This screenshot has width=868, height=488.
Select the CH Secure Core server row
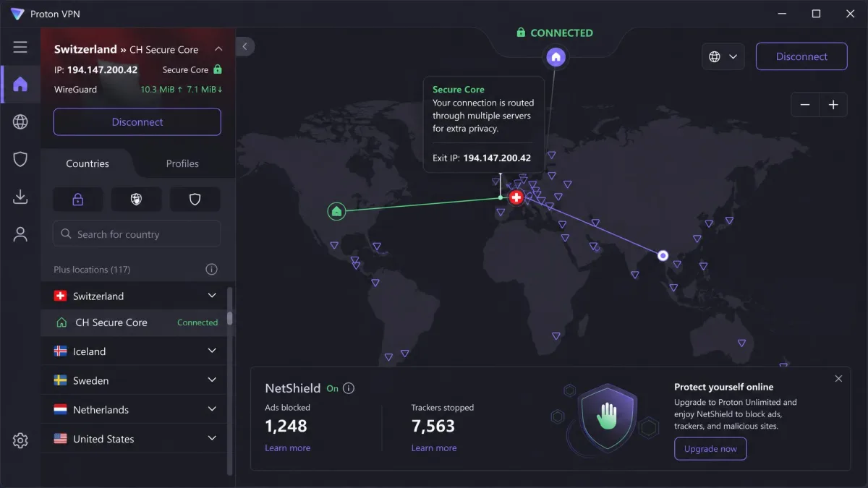pyautogui.click(x=134, y=322)
